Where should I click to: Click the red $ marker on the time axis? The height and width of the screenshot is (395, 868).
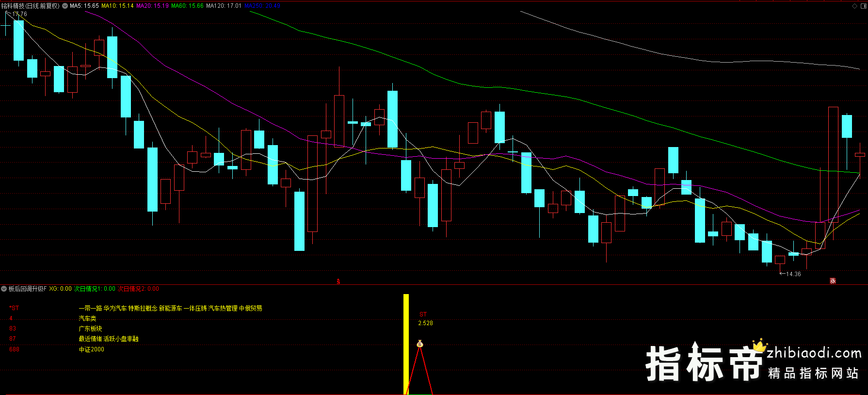(338, 281)
